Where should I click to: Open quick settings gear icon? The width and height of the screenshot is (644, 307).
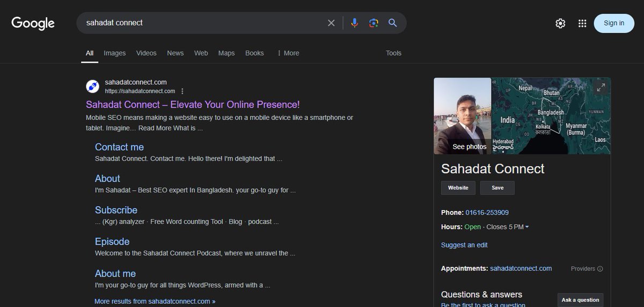[560, 23]
